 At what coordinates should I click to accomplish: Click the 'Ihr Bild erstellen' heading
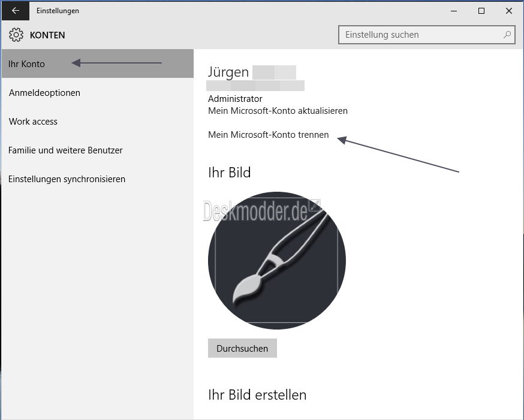click(257, 395)
